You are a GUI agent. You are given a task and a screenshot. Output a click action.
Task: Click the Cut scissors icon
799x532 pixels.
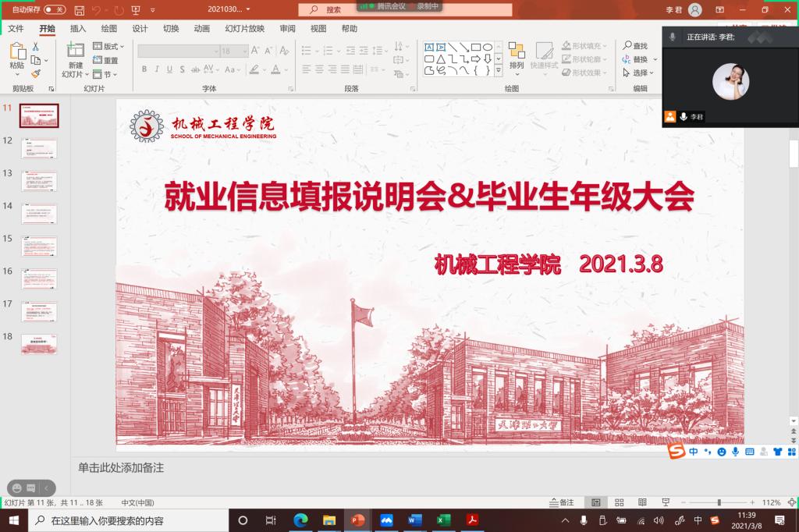pyautogui.click(x=36, y=47)
